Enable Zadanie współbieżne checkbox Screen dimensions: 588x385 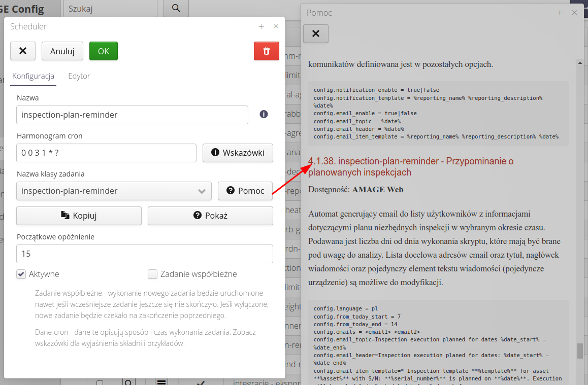(x=152, y=274)
